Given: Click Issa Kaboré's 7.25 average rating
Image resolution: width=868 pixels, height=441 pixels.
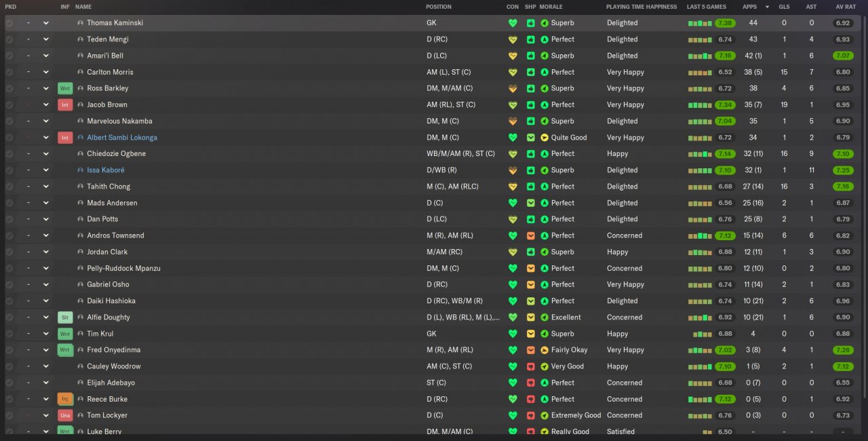Looking at the screenshot, I should pos(844,170).
